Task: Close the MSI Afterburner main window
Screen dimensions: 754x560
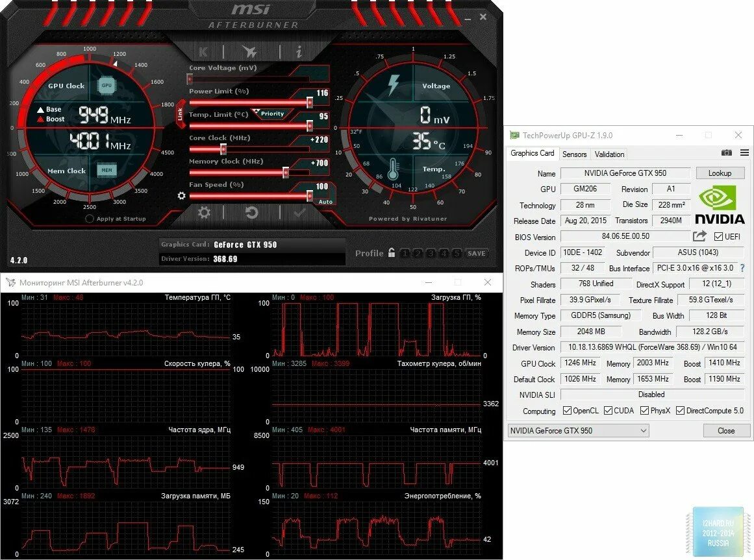Action: 483,17
